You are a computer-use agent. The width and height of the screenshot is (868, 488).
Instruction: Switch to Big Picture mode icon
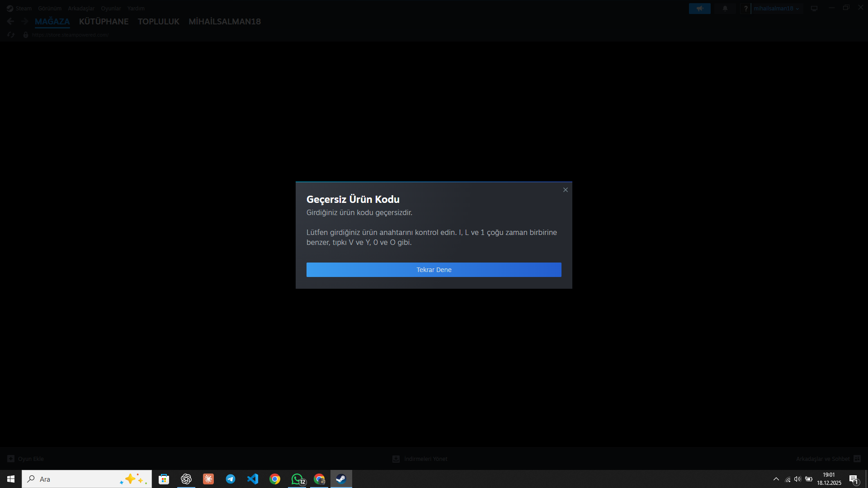814,9
